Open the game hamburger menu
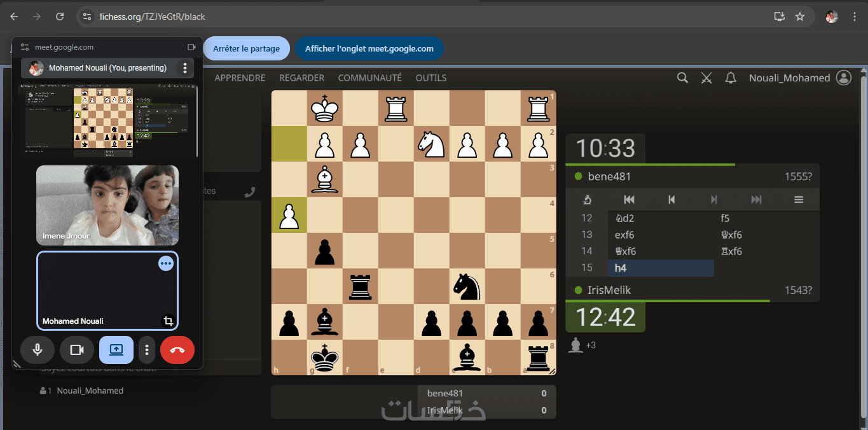 pyautogui.click(x=799, y=200)
